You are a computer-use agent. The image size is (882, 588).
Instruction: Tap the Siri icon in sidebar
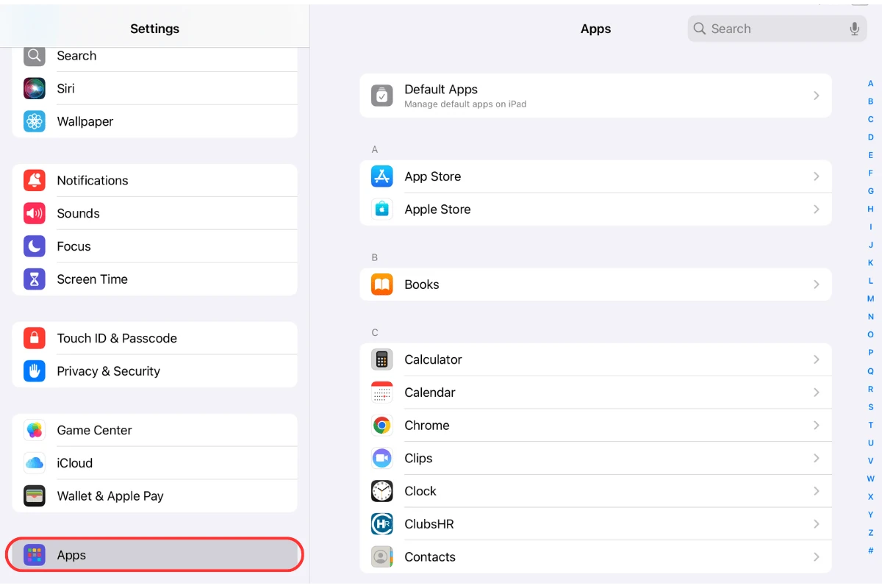(x=35, y=88)
